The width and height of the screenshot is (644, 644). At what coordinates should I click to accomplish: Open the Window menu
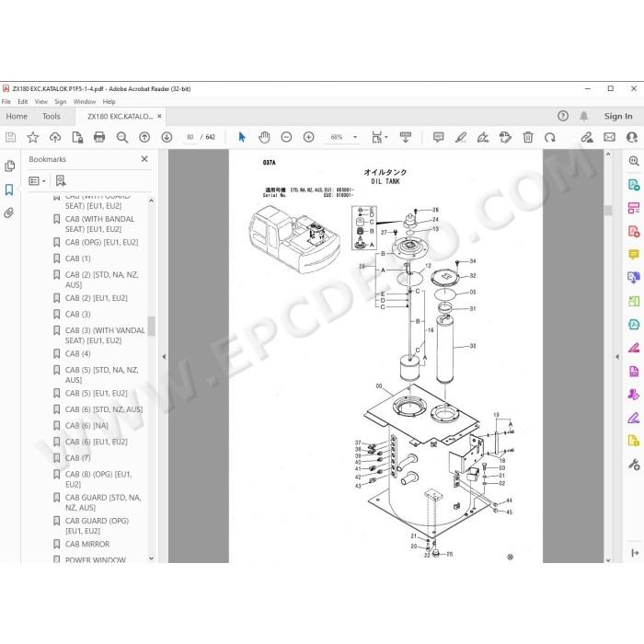click(x=85, y=101)
